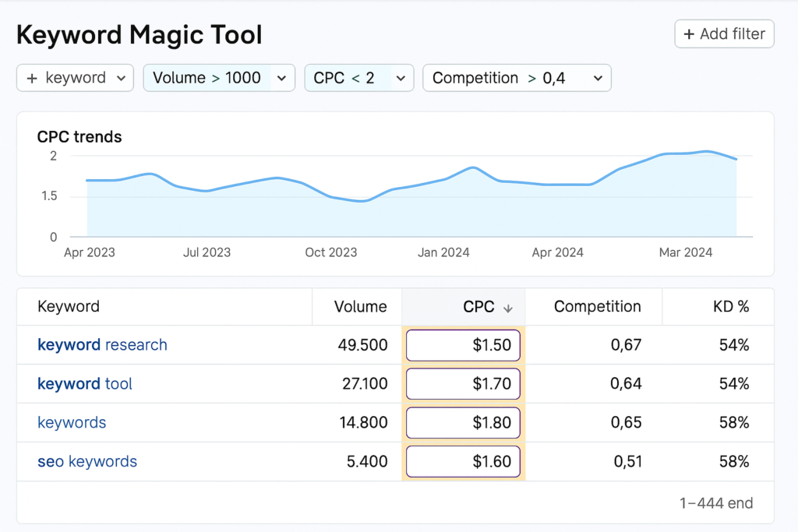Click KD 58% in seo keywords row
Image resolution: width=798 pixels, height=532 pixels.
pos(734,462)
